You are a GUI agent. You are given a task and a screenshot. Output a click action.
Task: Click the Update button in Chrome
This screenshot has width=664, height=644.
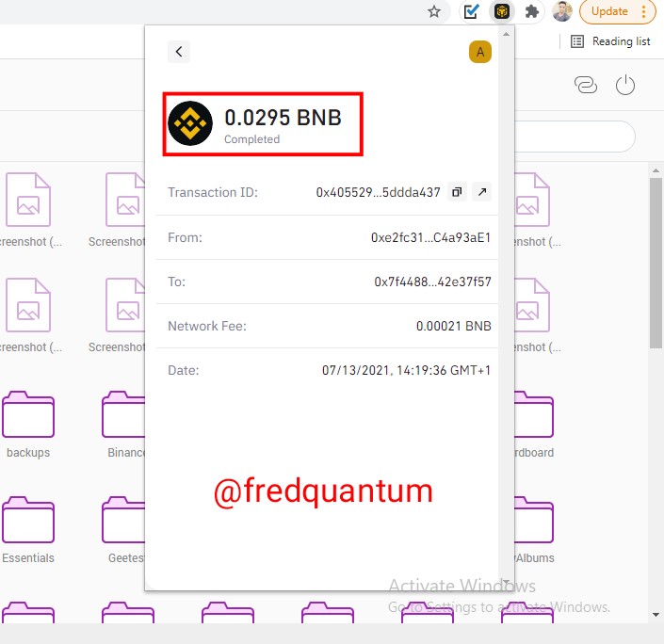pyautogui.click(x=617, y=11)
